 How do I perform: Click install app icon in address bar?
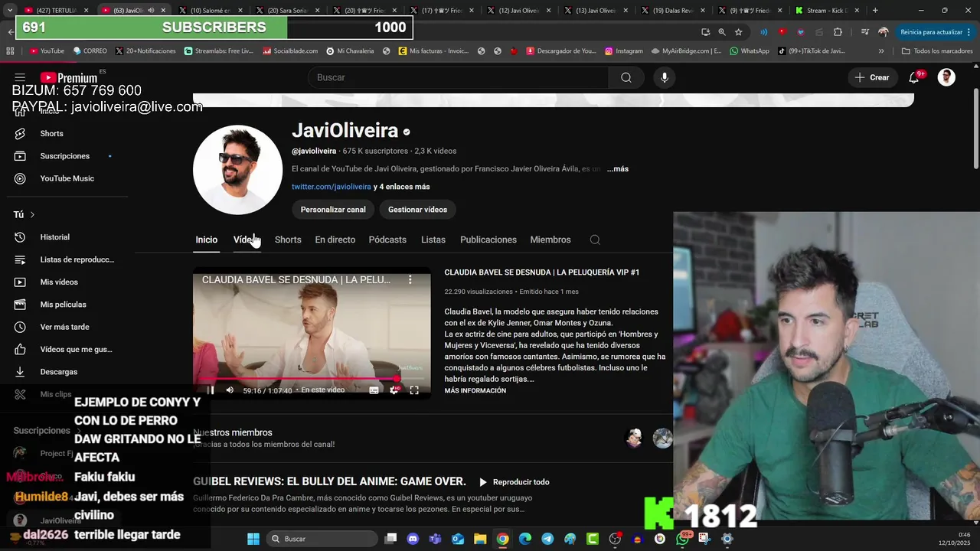point(705,32)
